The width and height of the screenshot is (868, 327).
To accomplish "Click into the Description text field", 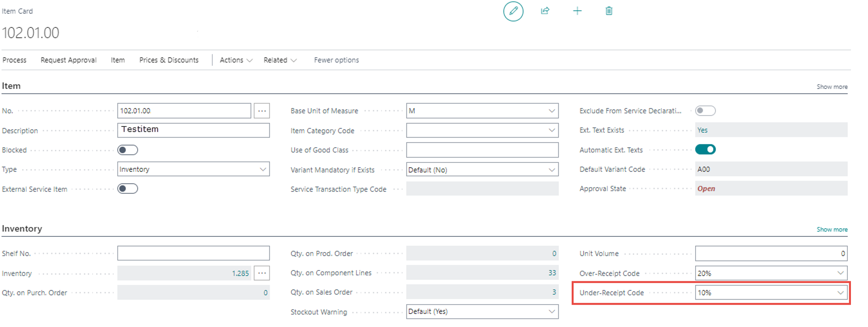I will tap(193, 130).
